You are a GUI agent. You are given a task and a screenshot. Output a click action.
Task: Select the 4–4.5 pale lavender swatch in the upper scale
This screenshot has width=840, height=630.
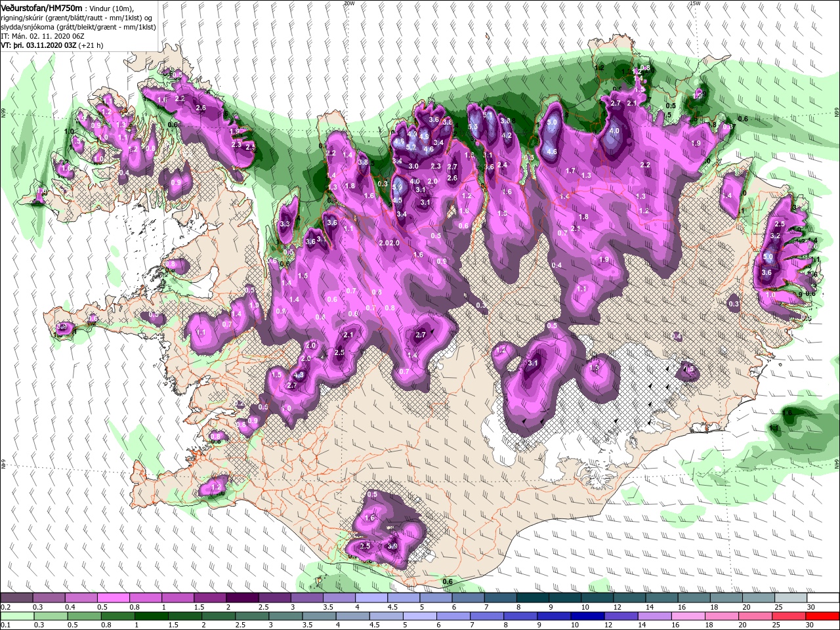pos(371,598)
